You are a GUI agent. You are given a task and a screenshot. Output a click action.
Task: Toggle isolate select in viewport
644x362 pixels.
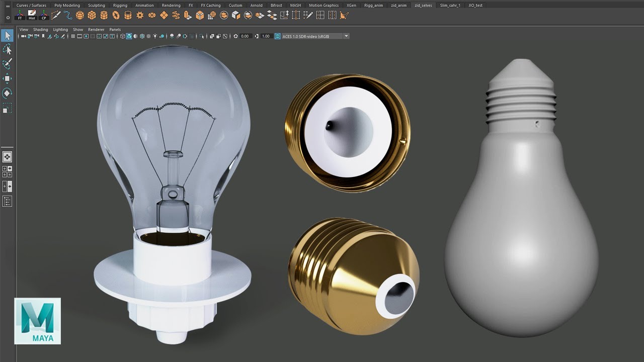point(202,36)
